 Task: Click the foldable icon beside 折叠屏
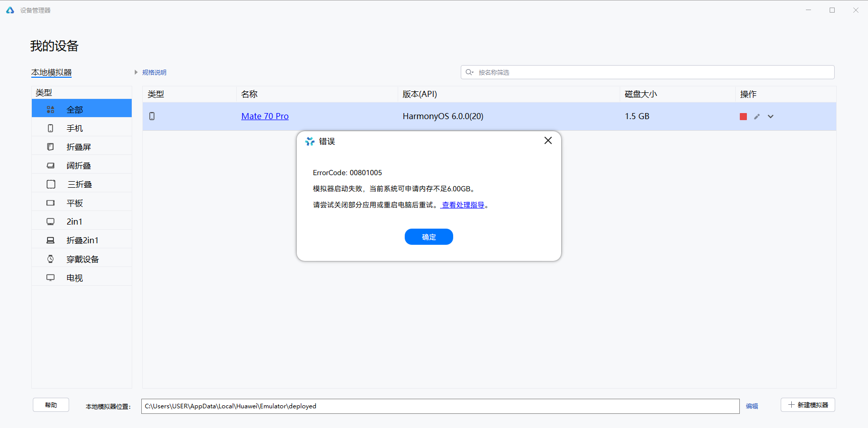[x=50, y=147]
